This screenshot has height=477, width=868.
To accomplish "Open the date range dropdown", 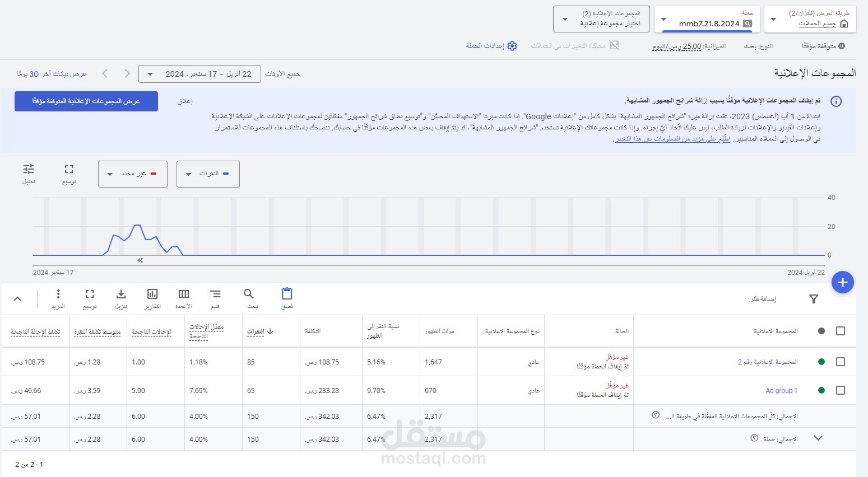I will (x=199, y=74).
